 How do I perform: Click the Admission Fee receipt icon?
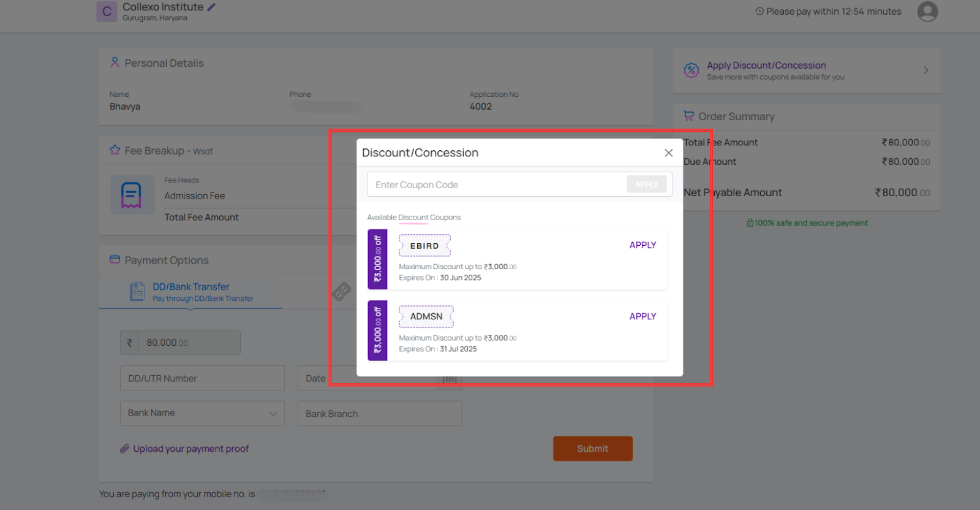point(131,196)
